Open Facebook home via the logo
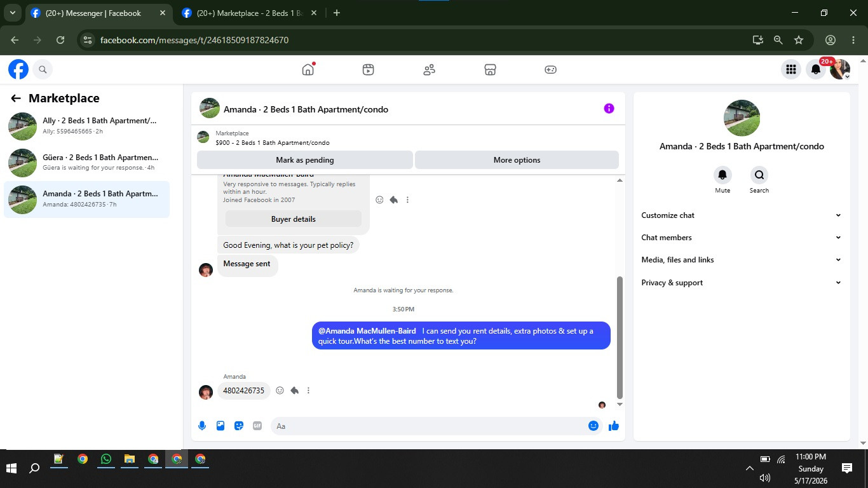The height and width of the screenshot is (488, 868). pyautogui.click(x=18, y=69)
